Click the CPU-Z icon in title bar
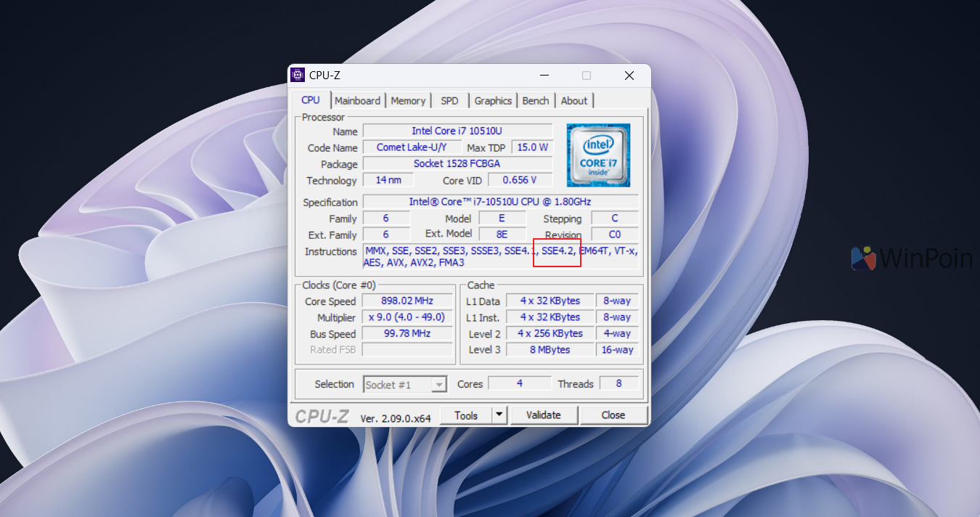 coord(298,76)
